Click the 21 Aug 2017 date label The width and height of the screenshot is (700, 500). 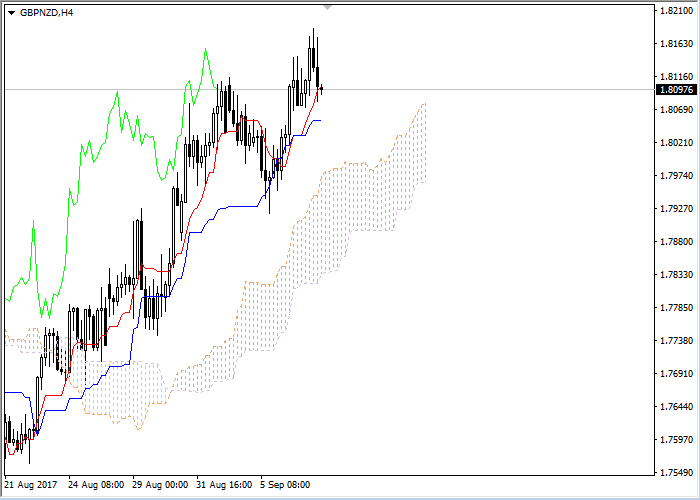(x=31, y=485)
